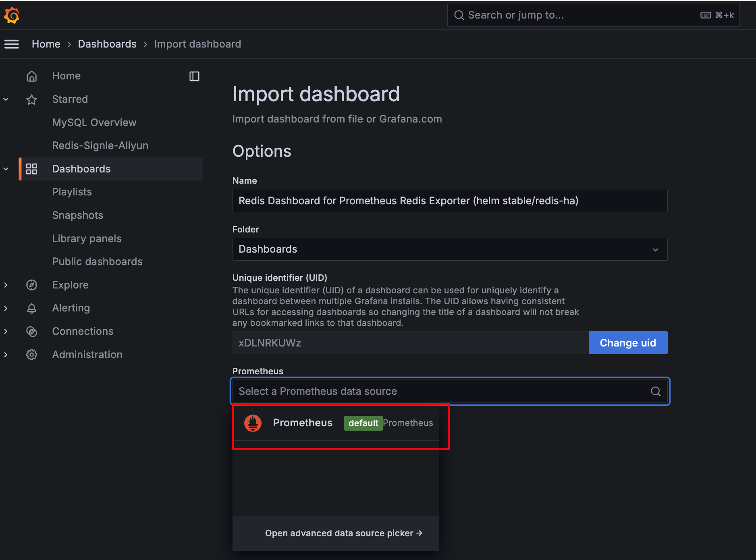Open Redis-Signle-Aliyun starred dashboard
This screenshot has height=560, width=756.
coord(100,145)
